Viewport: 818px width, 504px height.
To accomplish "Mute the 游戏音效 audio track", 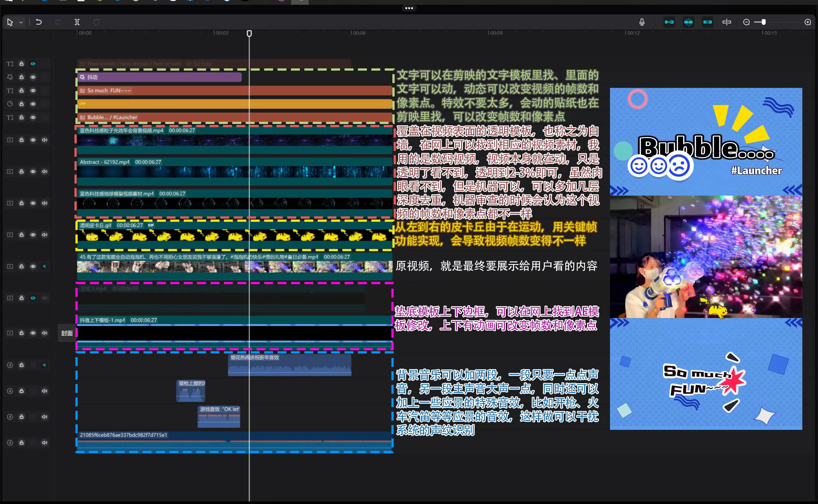I will click(44, 417).
